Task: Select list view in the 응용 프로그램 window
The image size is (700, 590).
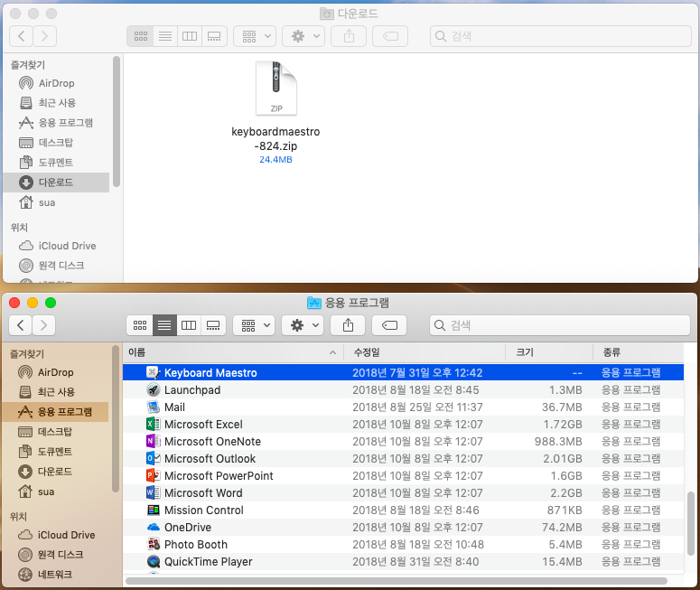Action: 164,325
